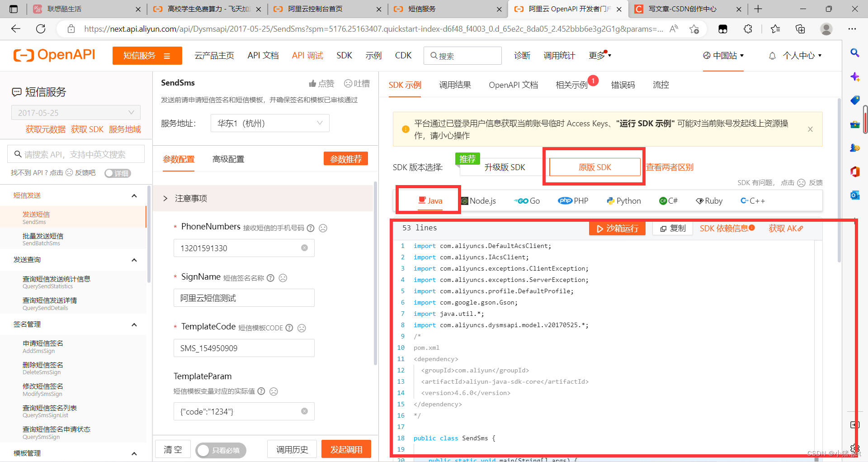Choose the 升级版 SDK option

pos(505,167)
